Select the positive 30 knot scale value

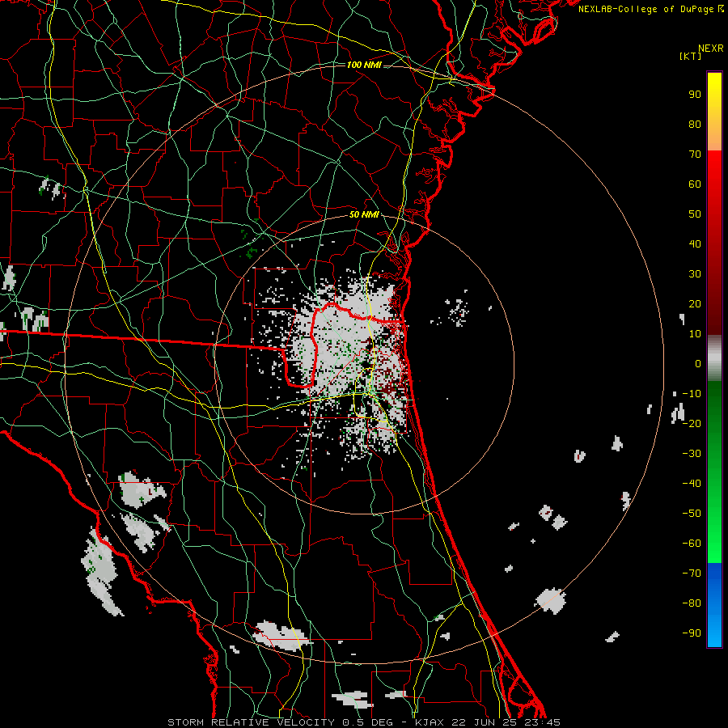pyautogui.click(x=695, y=274)
